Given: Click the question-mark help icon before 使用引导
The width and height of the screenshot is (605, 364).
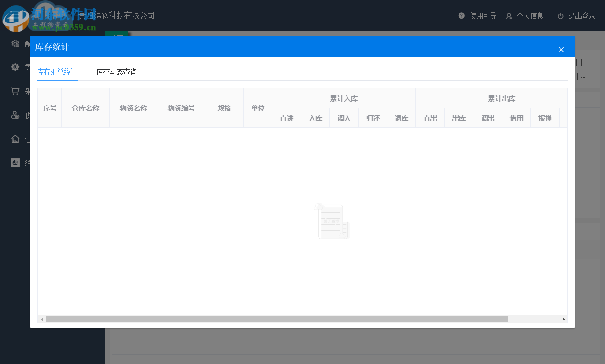Looking at the screenshot, I should coord(461,15).
